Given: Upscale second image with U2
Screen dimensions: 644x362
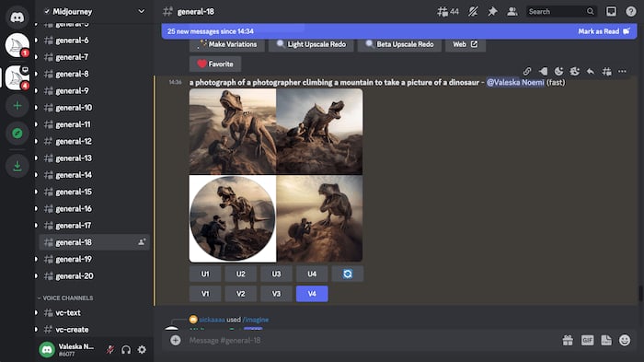Looking at the screenshot, I should (x=241, y=274).
